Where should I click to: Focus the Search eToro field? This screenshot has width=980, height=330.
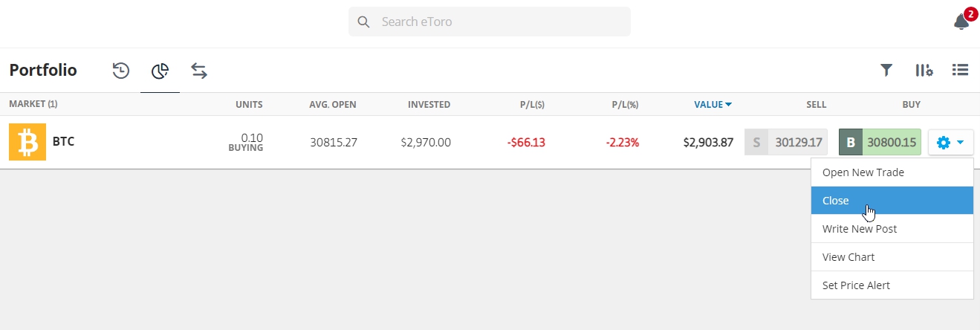(490, 22)
